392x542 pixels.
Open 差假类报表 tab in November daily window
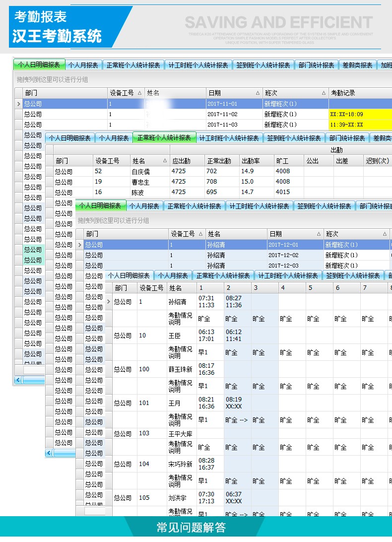coord(357,65)
